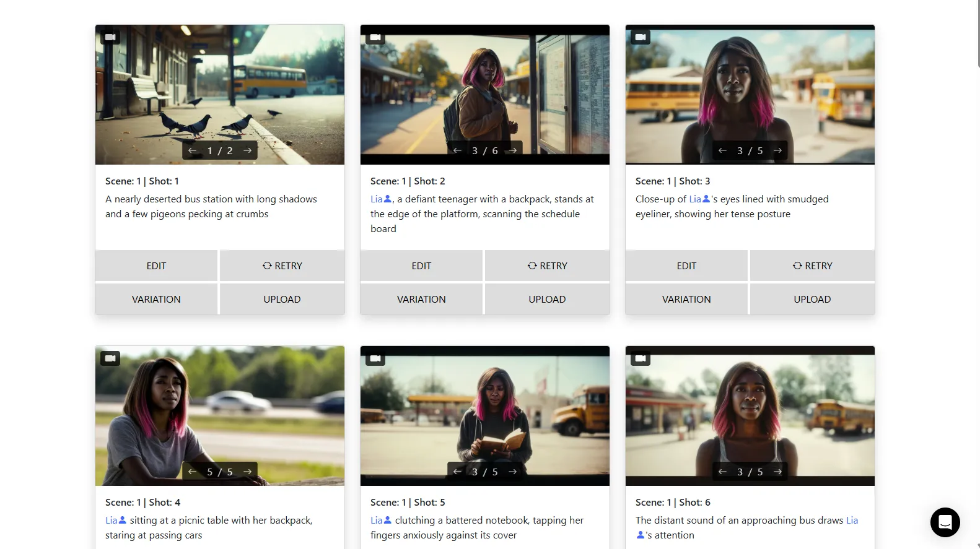Upload an image for Shot 1
980x549 pixels.
pyautogui.click(x=282, y=299)
